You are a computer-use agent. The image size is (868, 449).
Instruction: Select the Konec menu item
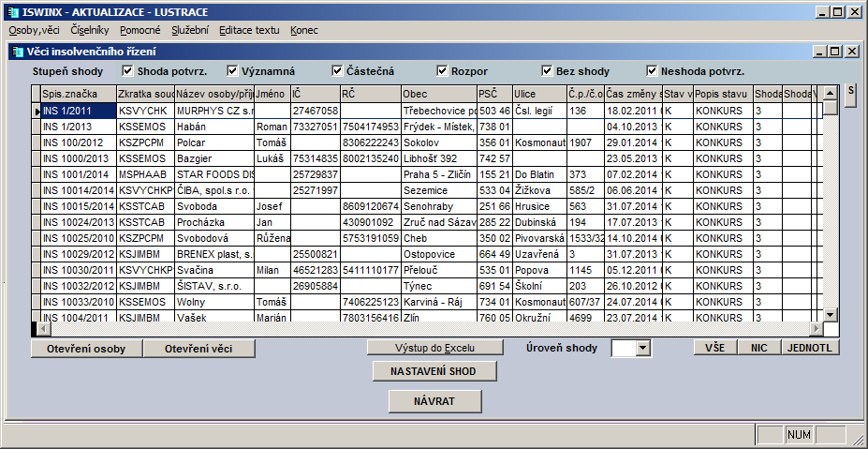pyautogui.click(x=304, y=31)
